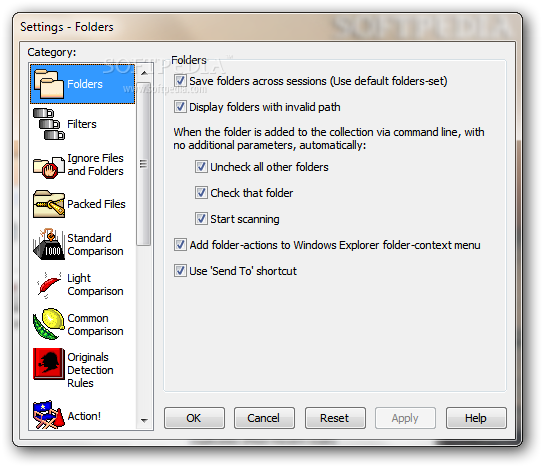Viewport: 543px width, 467px height.
Task: Click the Packed Files zipped folder icon
Action: [x=48, y=204]
